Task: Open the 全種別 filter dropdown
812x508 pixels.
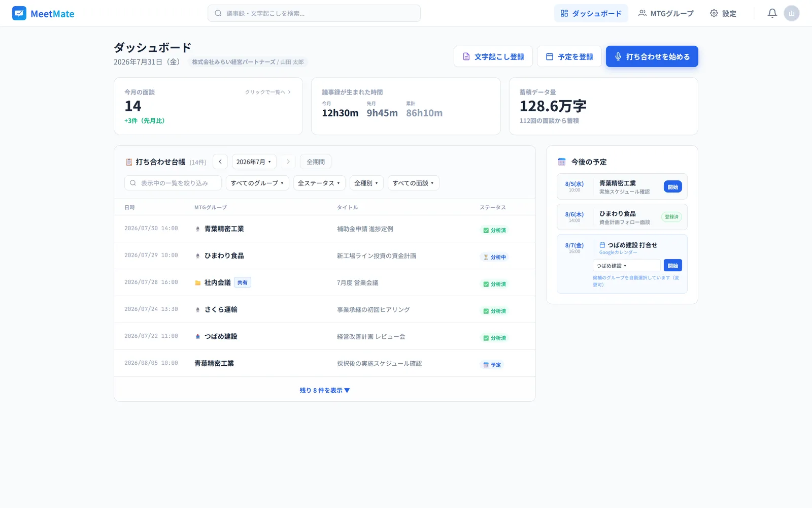Action: [x=366, y=183]
